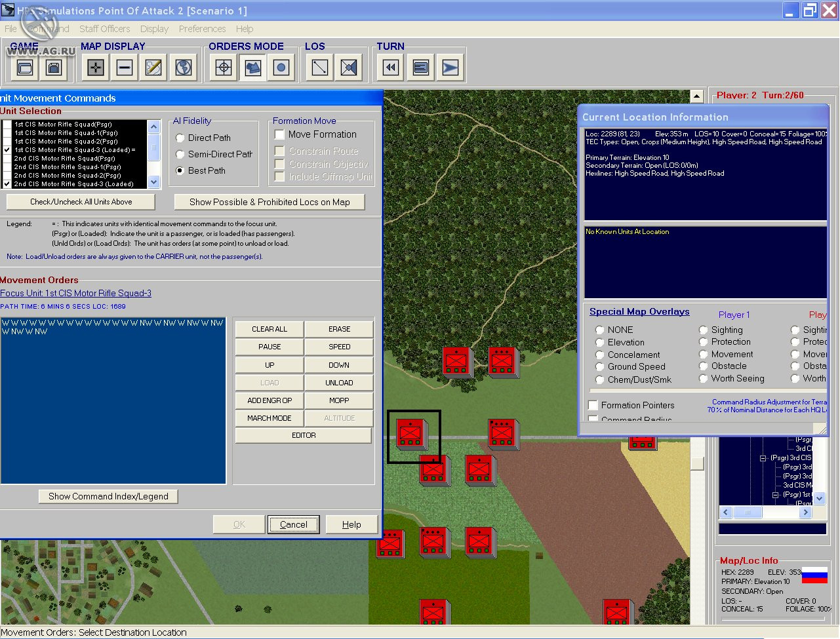Click Show Command Index/Legend button
The image size is (840, 639).
click(108, 497)
